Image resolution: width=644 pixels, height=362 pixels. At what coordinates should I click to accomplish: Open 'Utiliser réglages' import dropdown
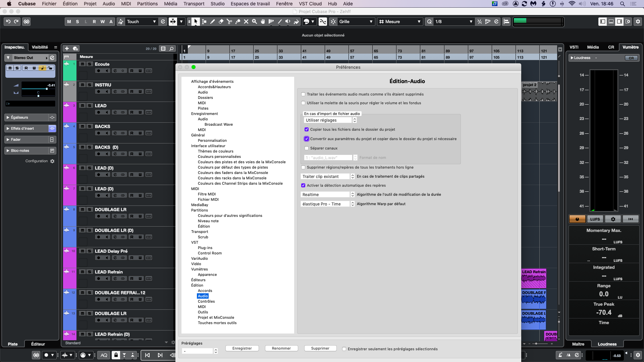coord(330,120)
